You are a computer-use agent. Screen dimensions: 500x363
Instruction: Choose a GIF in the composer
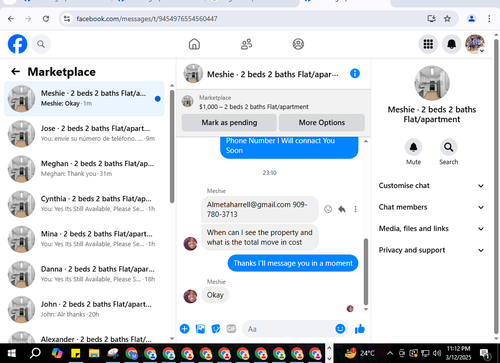(x=231, y=329)
